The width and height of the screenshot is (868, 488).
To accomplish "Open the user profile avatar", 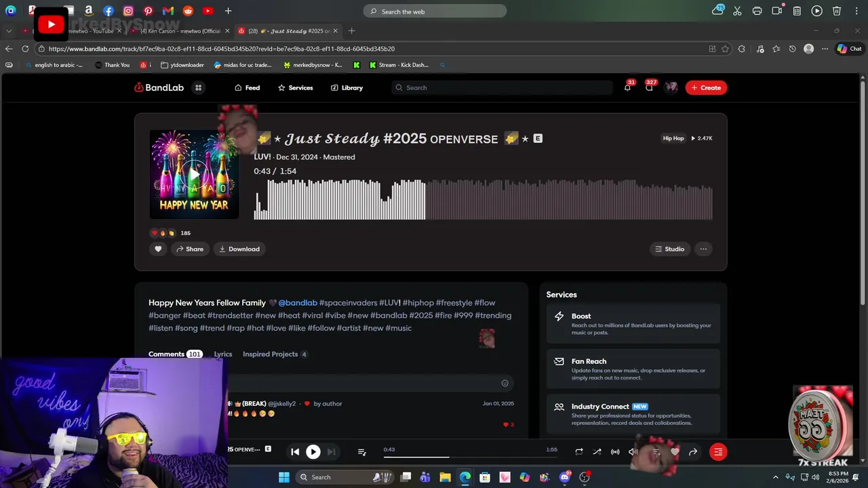I will point(671,87).
